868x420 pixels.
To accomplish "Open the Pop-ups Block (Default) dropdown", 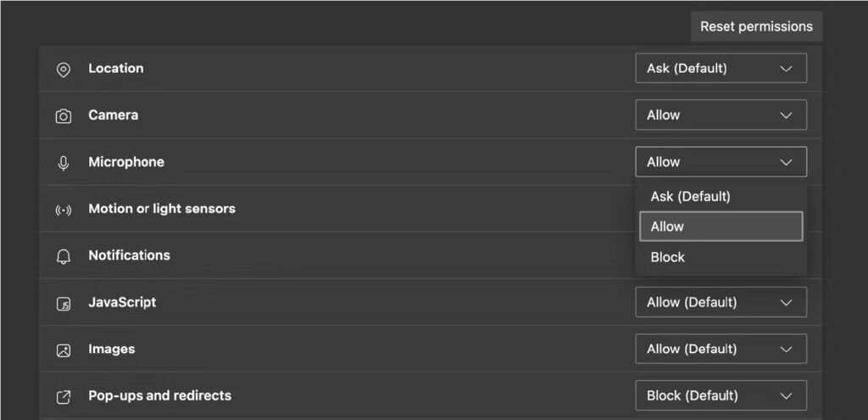I will 721,395.
